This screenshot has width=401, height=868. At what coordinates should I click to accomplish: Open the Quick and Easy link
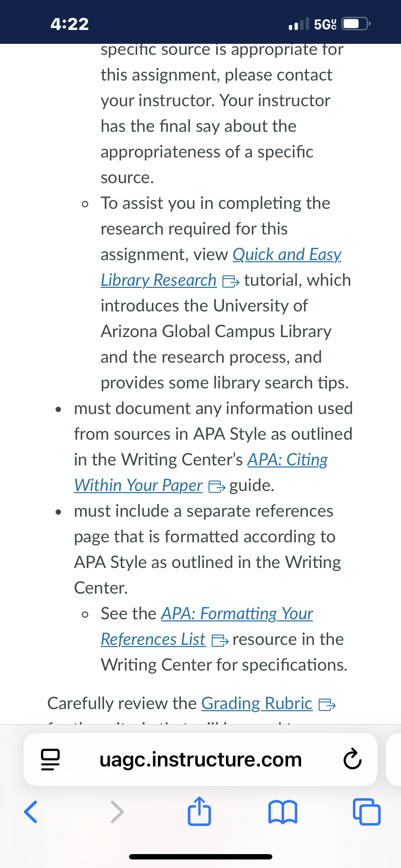[287, 255]
